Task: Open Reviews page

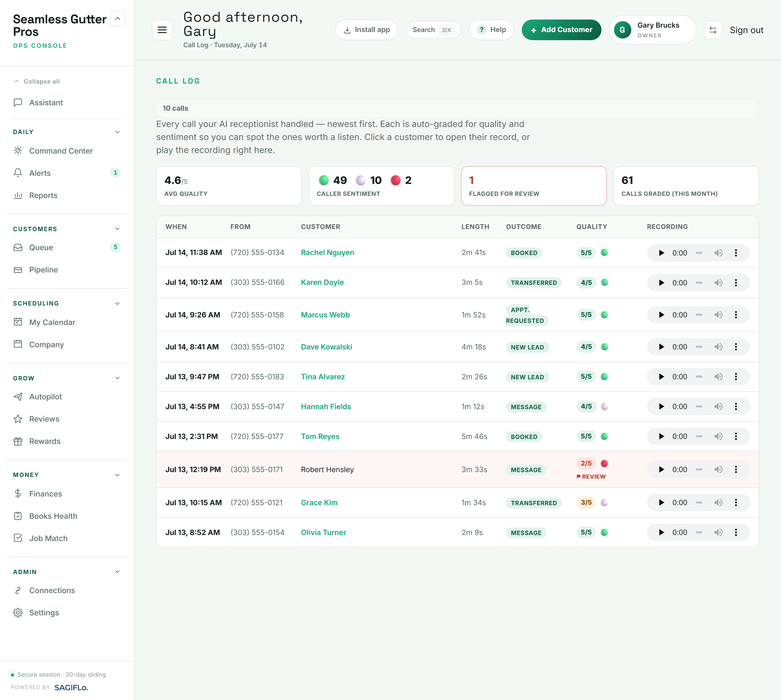Action: [x=67, y=419]
